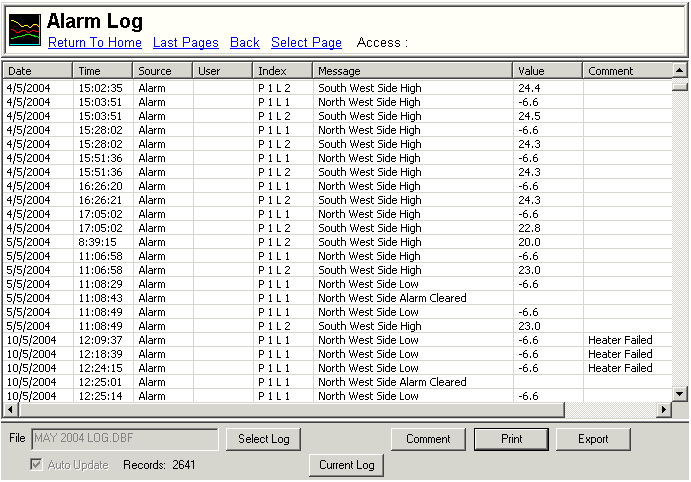Click the horizontal scrollbar right arrow
Viewport: 691px width, 482px height.
point(664,410)
